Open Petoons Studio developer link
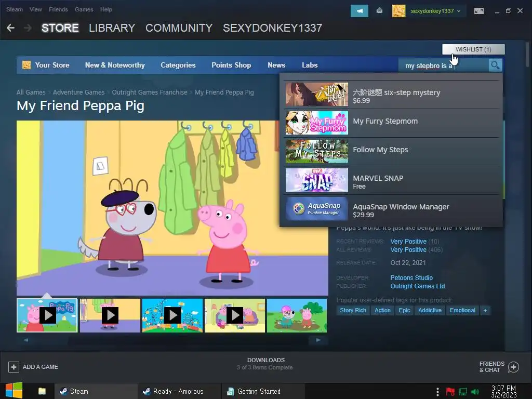 coord(411,277)
